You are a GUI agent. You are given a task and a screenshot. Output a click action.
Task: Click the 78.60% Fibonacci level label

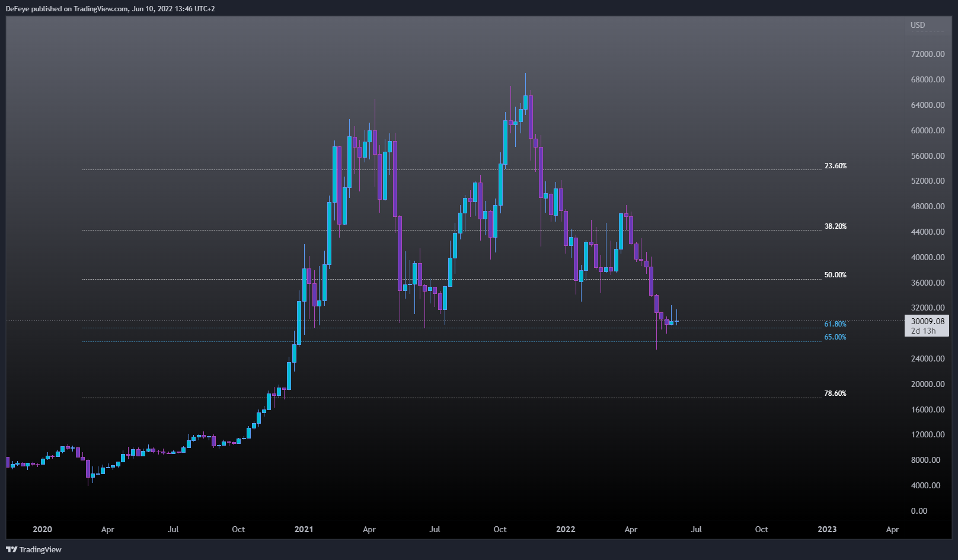pyautogui.click(x=835, y=393)
